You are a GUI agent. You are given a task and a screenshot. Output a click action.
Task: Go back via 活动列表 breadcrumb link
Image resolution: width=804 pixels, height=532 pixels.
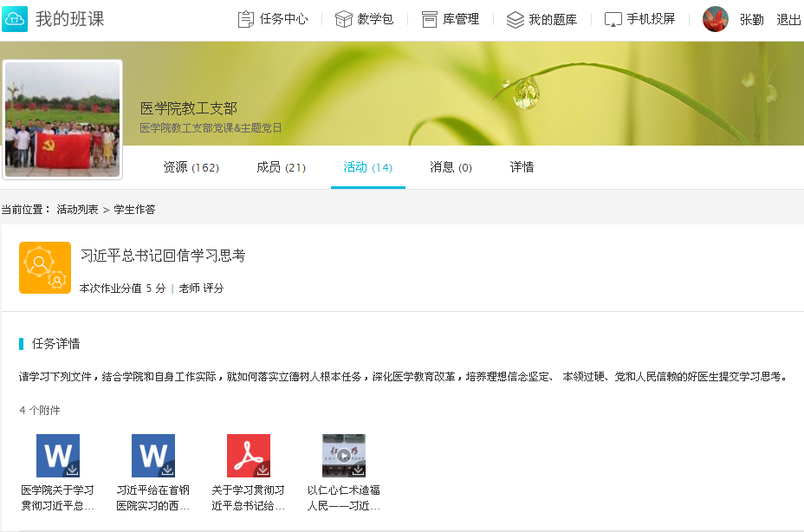(x=77, y=210)
